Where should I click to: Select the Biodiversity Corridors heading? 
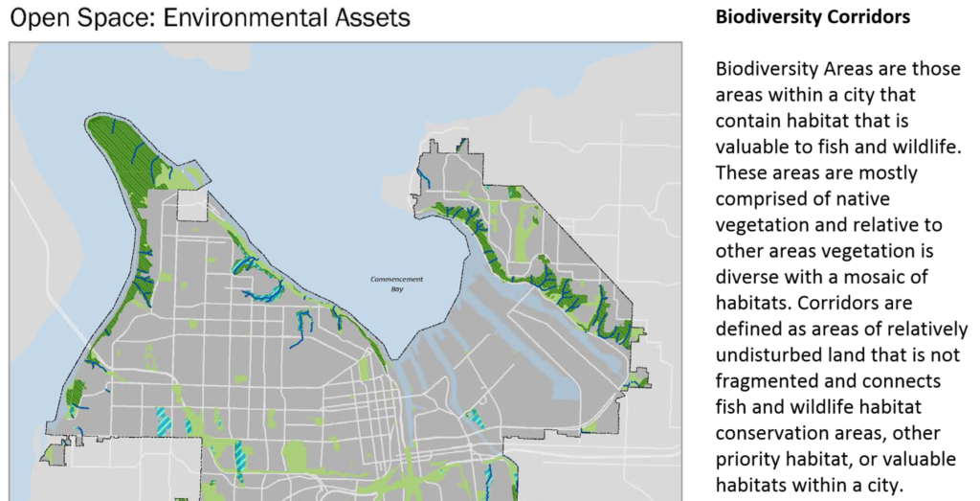813,16
